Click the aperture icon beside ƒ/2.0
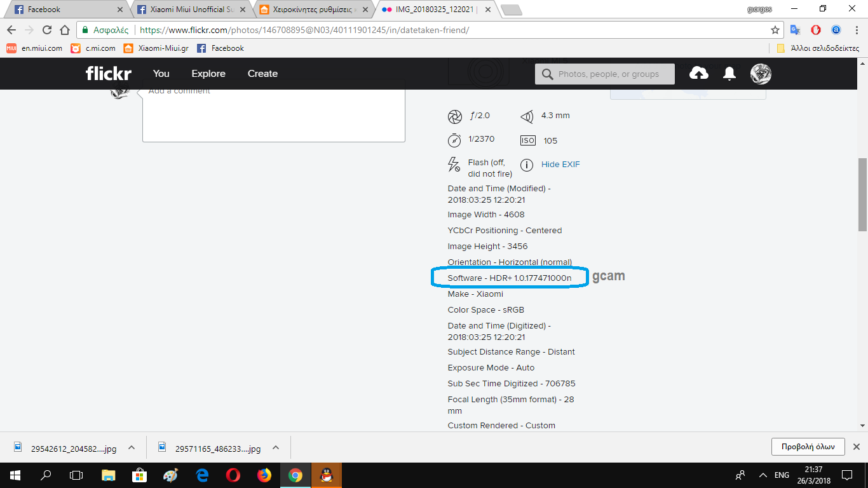The image size is (868, 488). tap(455, 116)
